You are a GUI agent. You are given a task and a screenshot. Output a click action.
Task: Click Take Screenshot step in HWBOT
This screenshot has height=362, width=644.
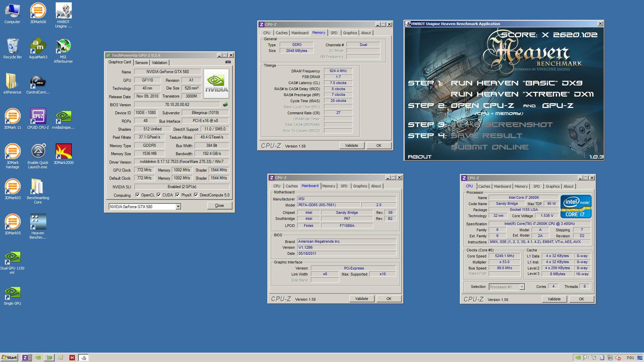(501, 125)
